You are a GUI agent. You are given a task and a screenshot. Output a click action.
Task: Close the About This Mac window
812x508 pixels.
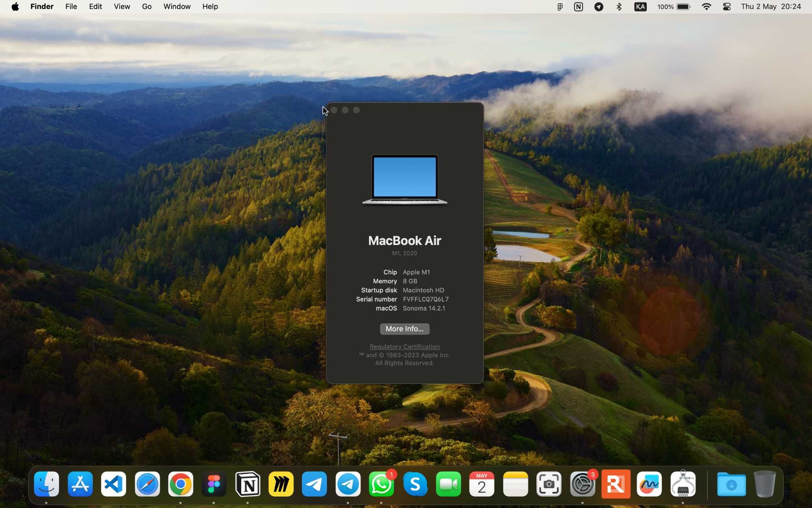point(334,110)
